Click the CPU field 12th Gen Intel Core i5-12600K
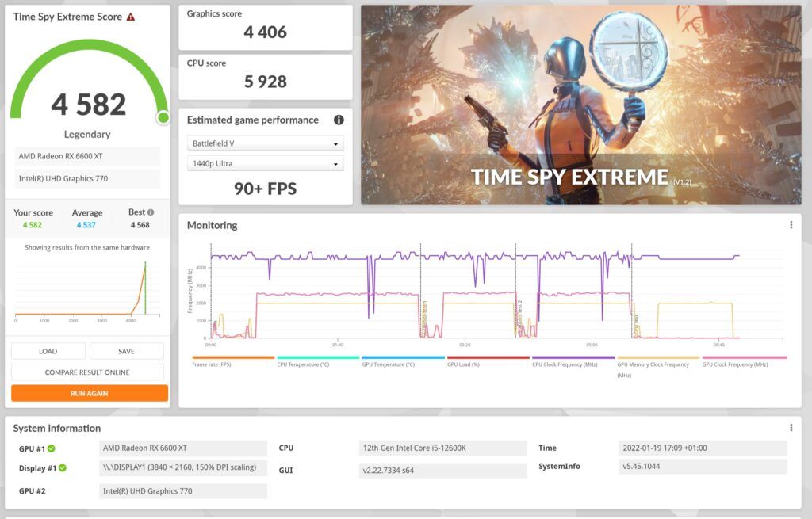Screen dimensions: 812x519 click(442, 448)
